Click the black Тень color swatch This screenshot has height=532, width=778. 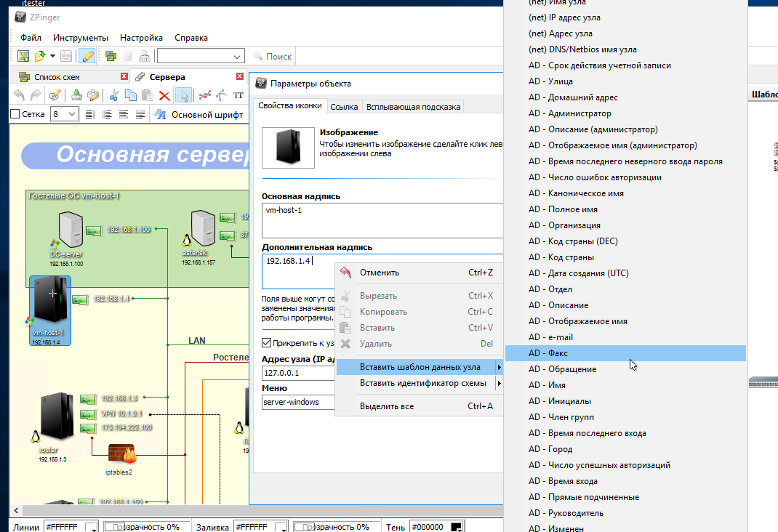pyautogui.click(x=456, y=527)
